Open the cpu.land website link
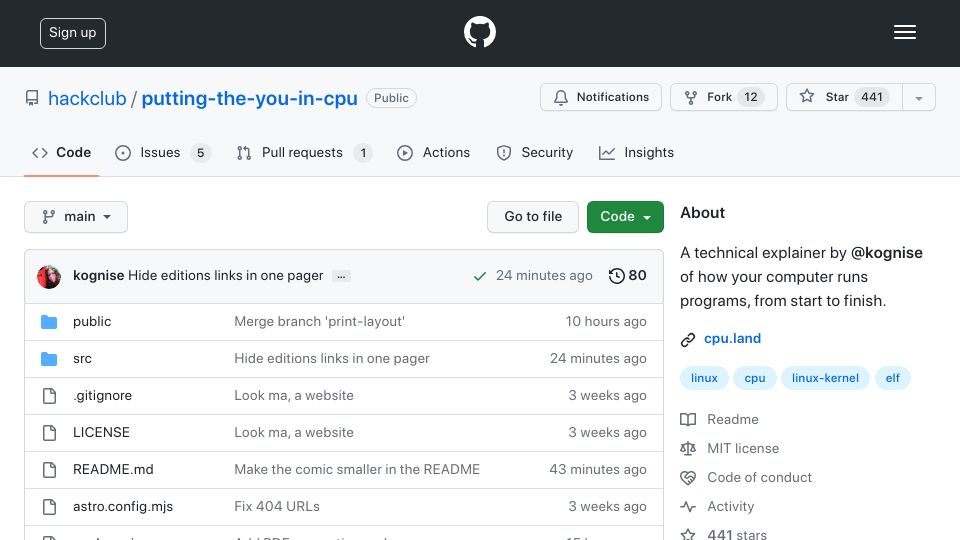Screen dimensions: 960x540 (732, 339)
